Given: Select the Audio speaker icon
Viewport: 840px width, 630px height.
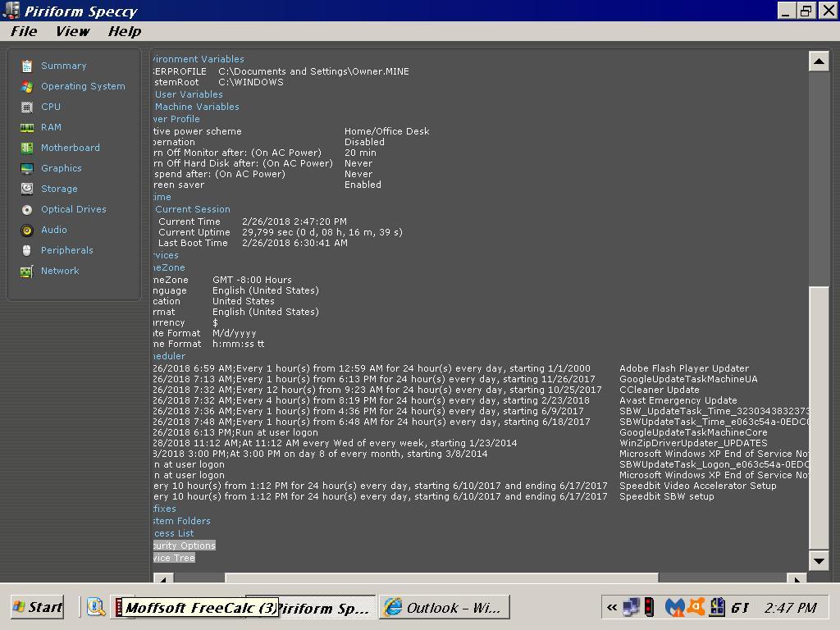Looking at the screenshot, I should [27, 231].
